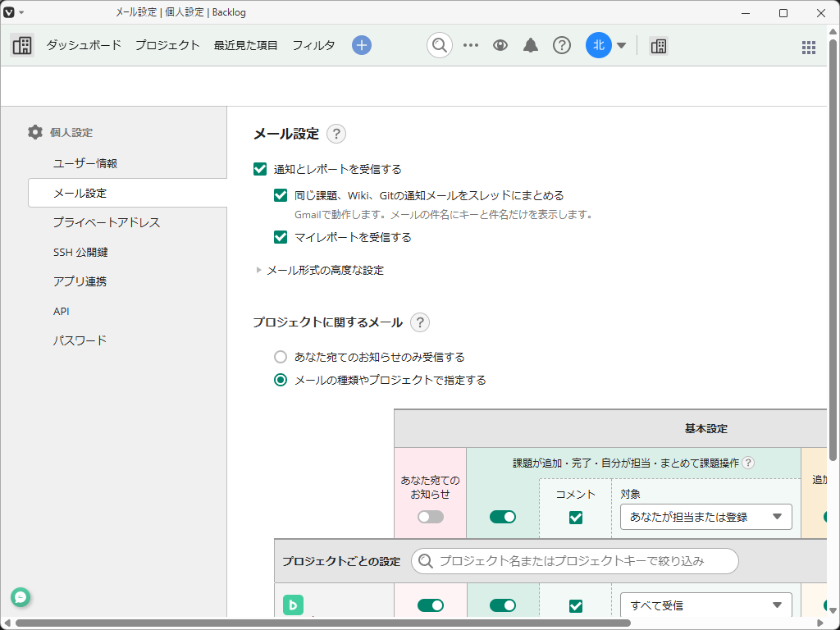The image size is (840, 630).
Task: Open the three-dot more menu
Action: coord(470,46)
